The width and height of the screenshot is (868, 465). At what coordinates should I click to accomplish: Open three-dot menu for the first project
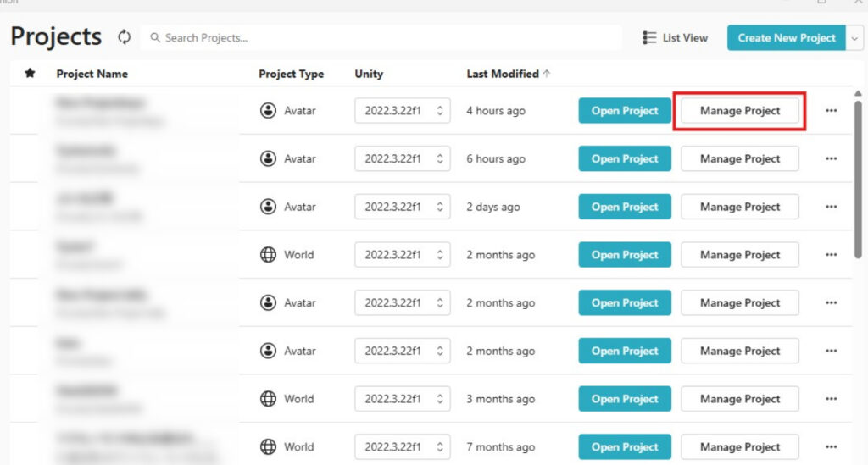point(831,111)
